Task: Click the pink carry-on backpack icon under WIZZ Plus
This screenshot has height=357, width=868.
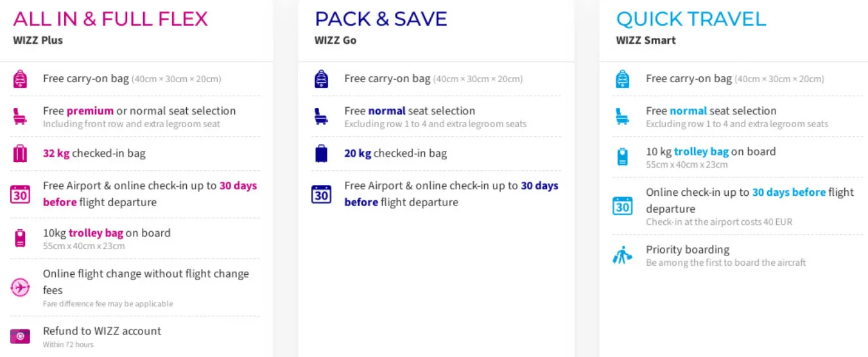Action: 21,79
